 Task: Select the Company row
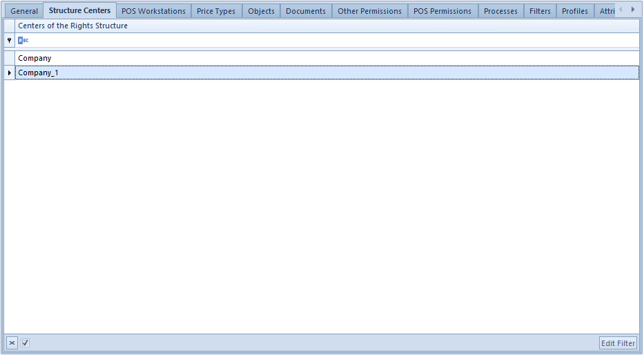(327, 58)
